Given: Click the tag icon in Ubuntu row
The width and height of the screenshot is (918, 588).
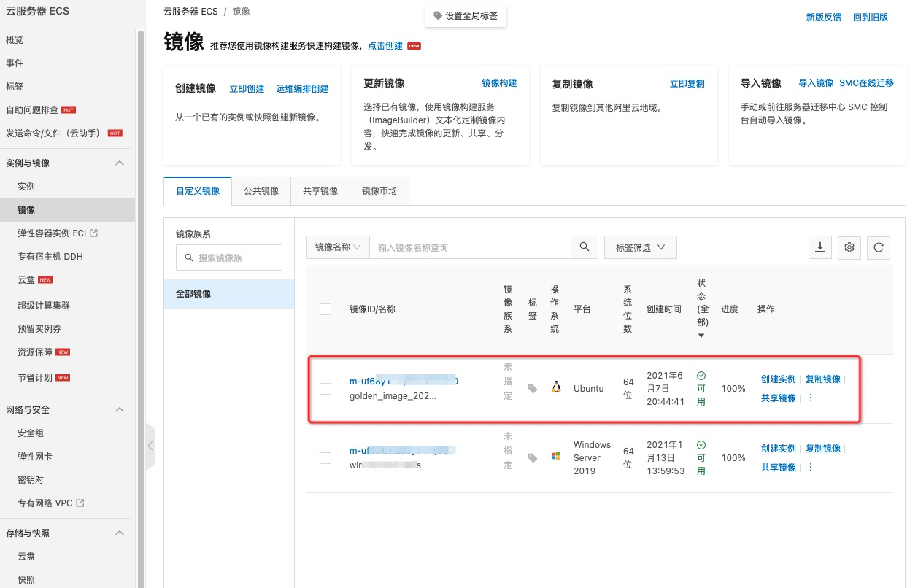Looking at the screenshot, I should [533, 389].
